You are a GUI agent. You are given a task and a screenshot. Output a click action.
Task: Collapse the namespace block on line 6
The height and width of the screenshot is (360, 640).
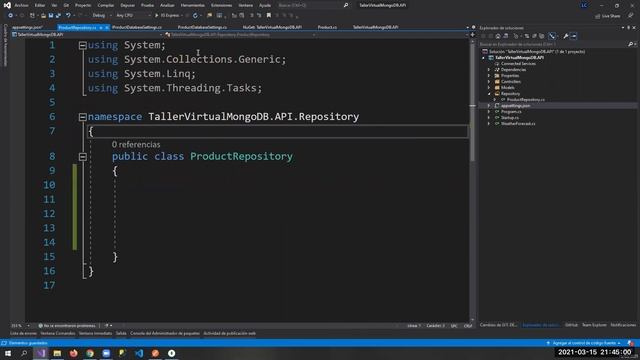click(x=82, y=117)
